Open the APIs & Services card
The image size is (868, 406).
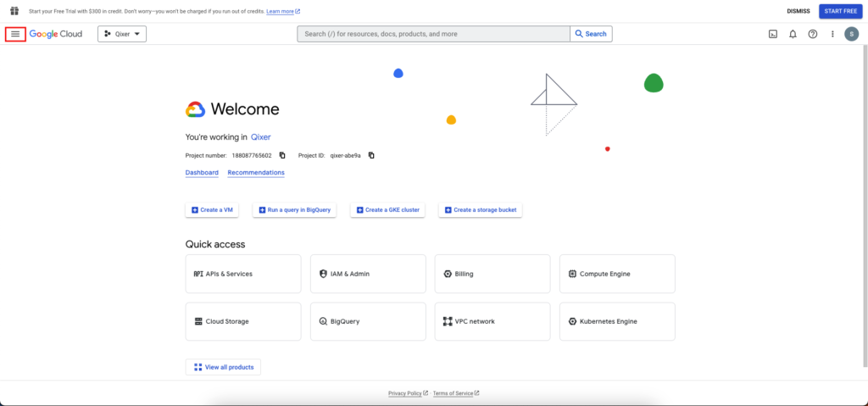[x=243, y=274]
